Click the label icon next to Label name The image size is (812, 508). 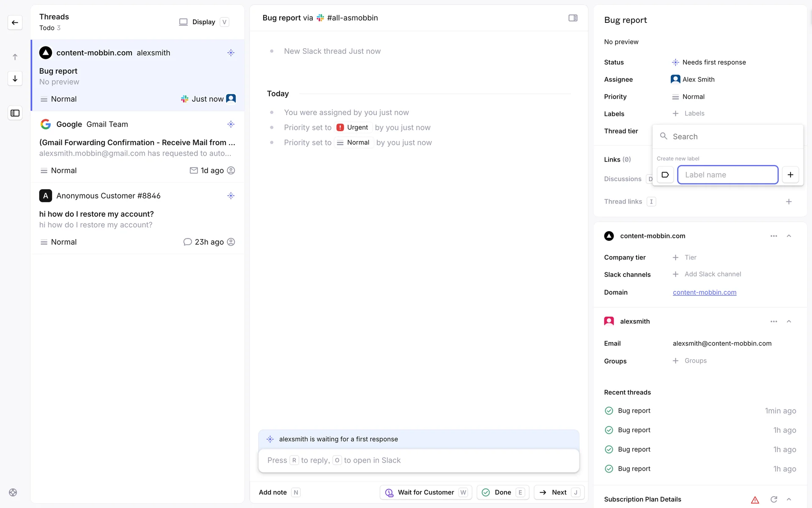click(665, 175)
